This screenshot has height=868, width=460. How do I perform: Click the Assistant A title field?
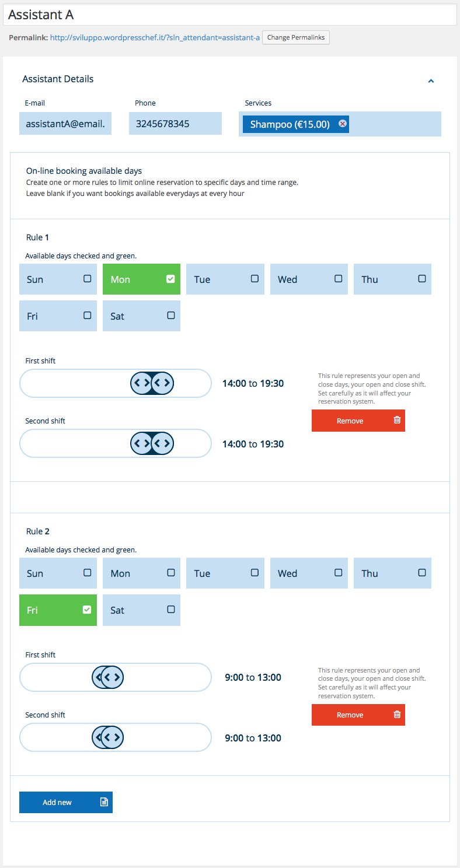pos(230,15)
